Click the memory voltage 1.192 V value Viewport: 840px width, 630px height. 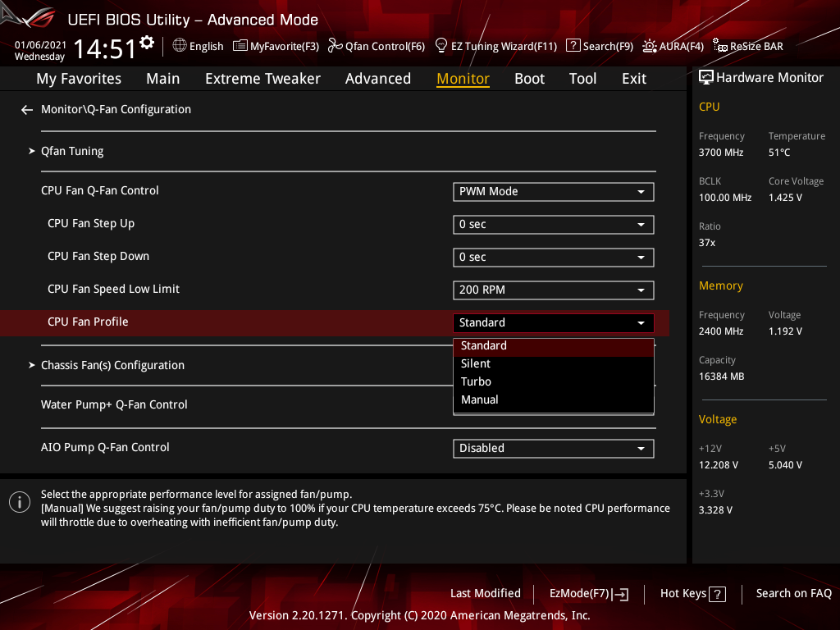tap(785, 331)
